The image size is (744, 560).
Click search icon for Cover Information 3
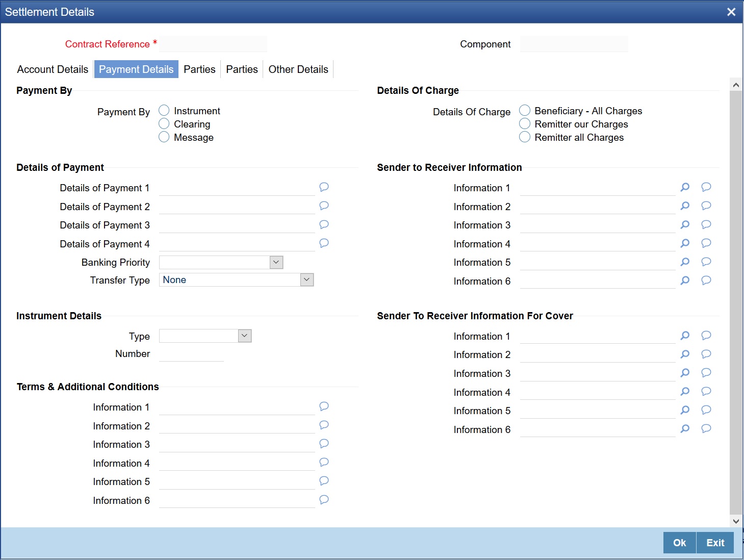pos(685,373)
